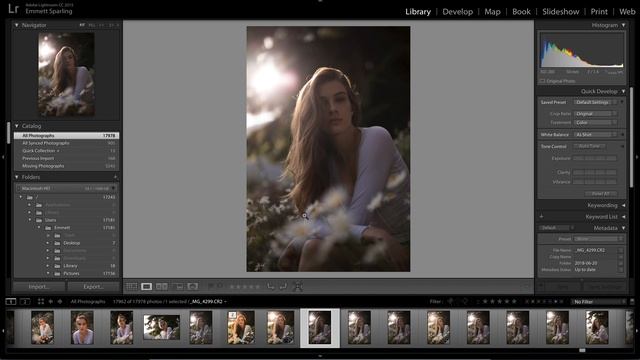Click the Import button
This screenshot has width=640, height=360.
(x=40, y=287)
